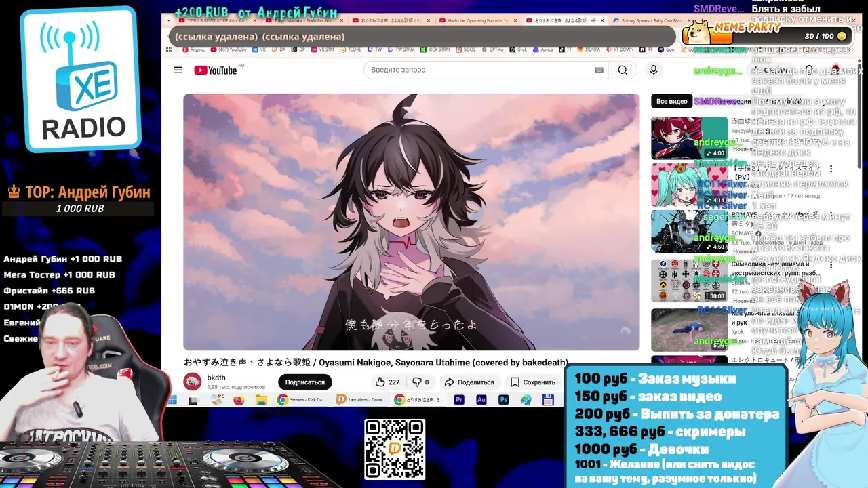Viewport: 868px width, 488px height.
Task: Open the paint palette app on taskbar
Action: click(526, 401)
